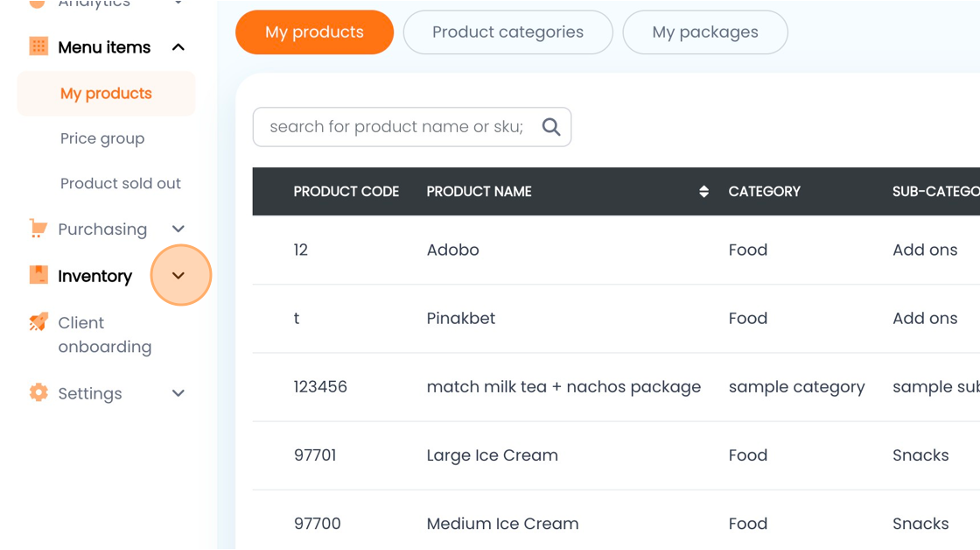The image size is (980, 550).
Task: Click Snacks in Medium Ice Cream row
Action: coord(920,523)
